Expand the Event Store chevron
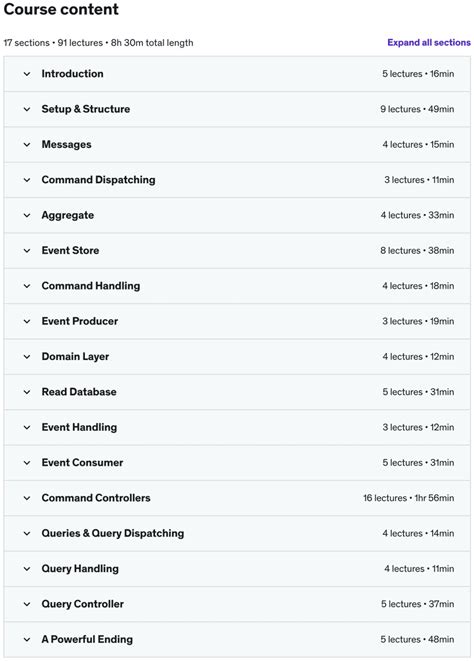 click(x=27, y=251)
